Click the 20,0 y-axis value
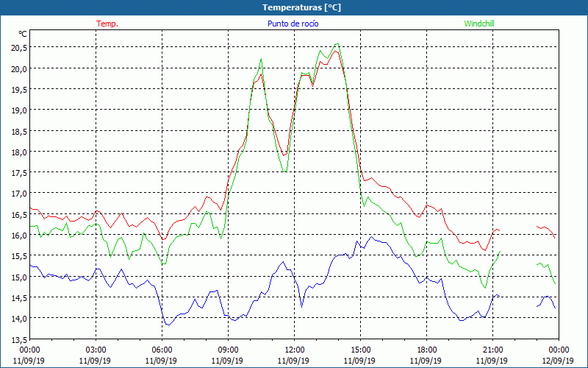 click(20, 68)
